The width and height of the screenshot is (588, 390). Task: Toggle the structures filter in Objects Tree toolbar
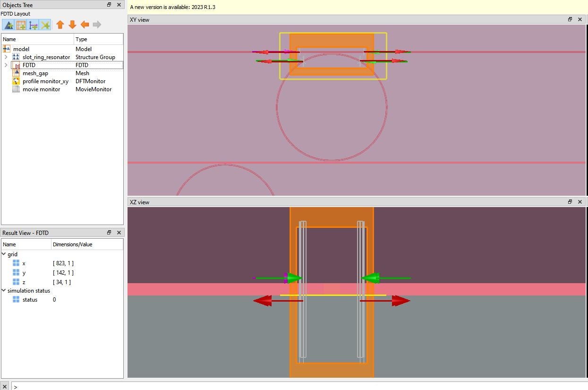pos(9,25)
